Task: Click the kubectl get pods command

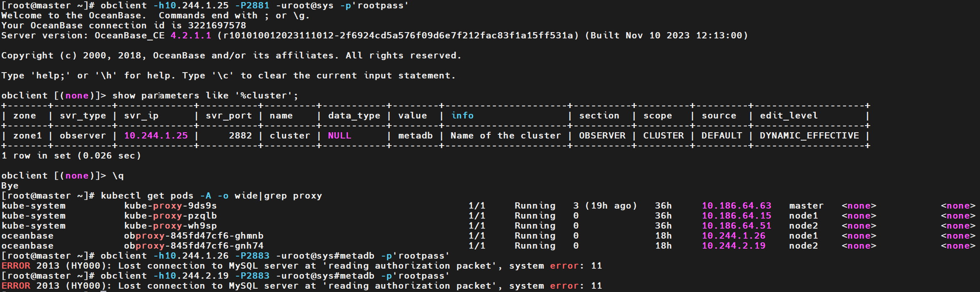Action: point(211,196)
